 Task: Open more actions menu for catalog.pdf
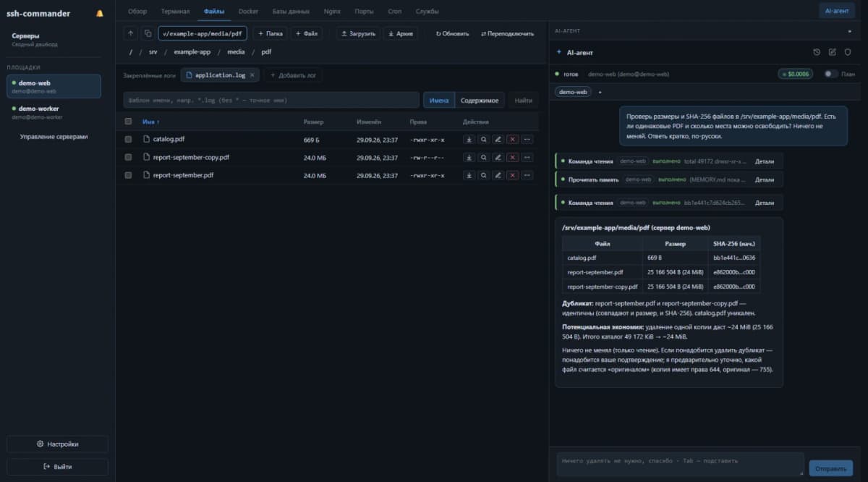point(527,139)
